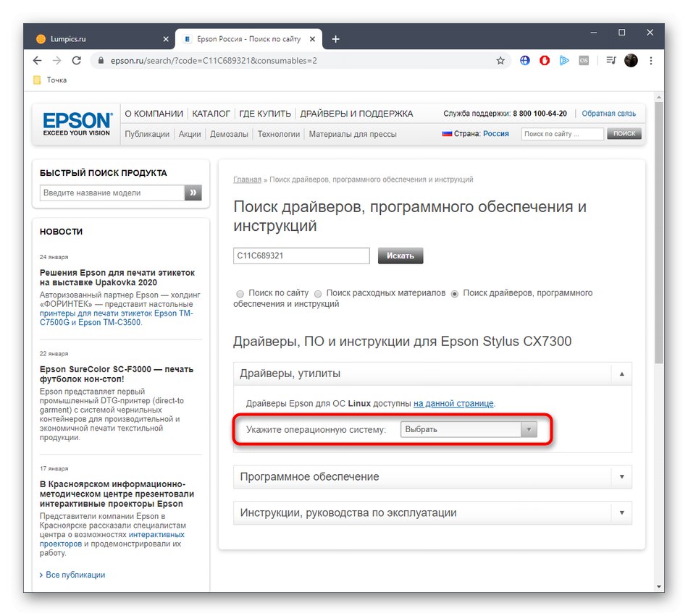688x616 pixels.
Task: Select Поиск расходных материалов radio button
Action: (318, 294)
